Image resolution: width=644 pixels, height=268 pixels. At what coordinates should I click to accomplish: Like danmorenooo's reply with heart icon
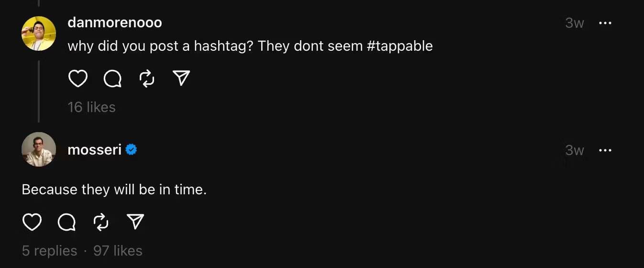point(78,78)
